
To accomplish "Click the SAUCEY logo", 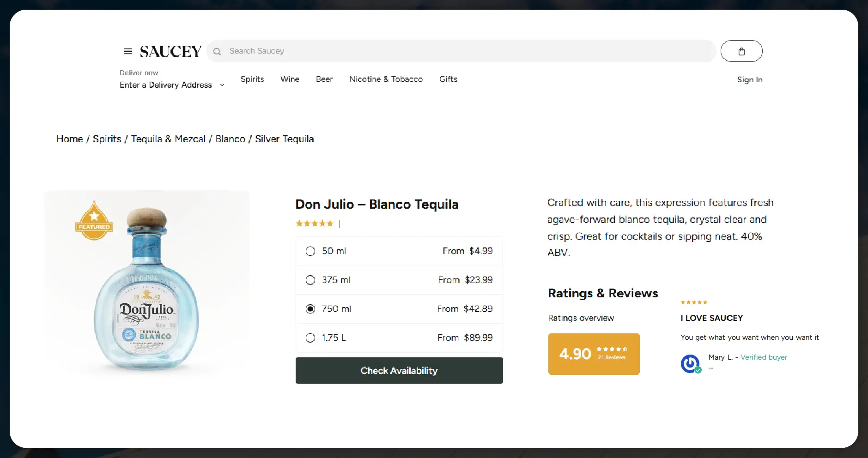I will coord(170,51).
